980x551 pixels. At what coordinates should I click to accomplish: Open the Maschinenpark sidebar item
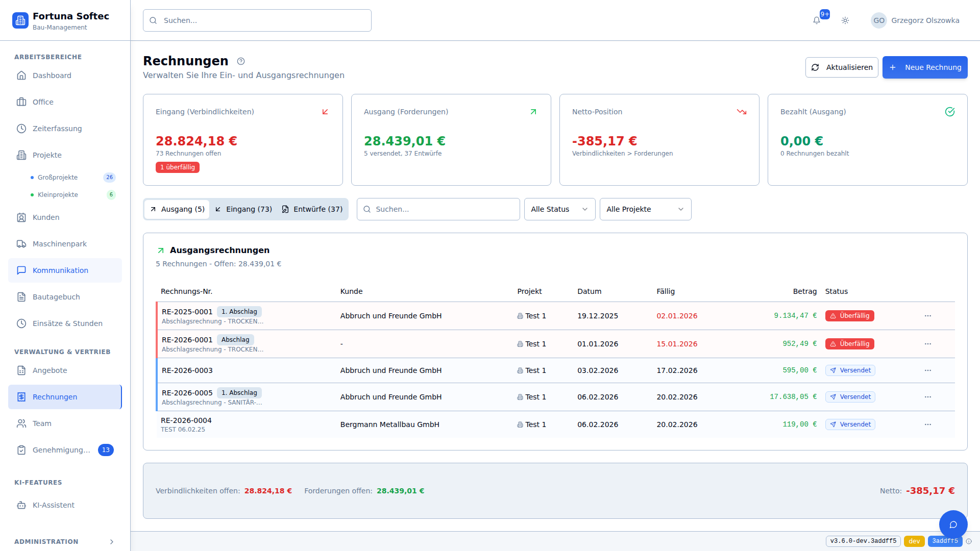click(x=59, y=244)
